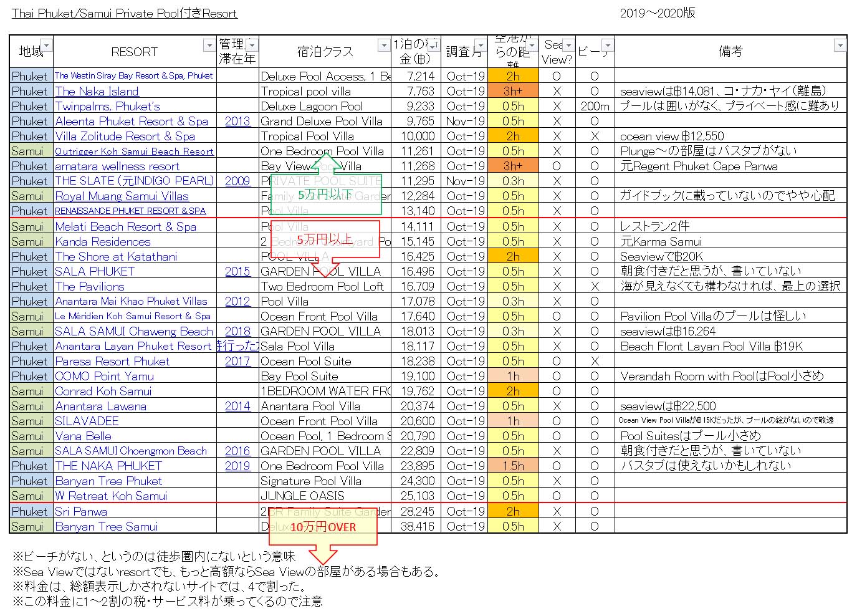Open the COMO Point Yamu link

(x=104, y=376)
